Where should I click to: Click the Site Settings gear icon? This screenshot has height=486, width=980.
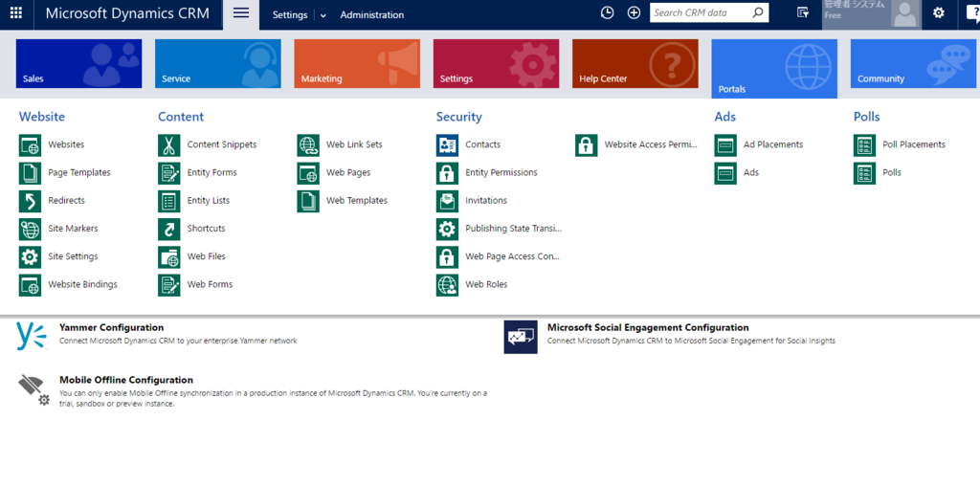click(30, 256)
